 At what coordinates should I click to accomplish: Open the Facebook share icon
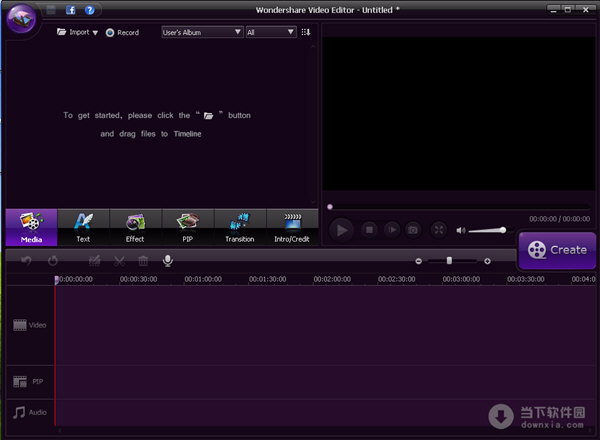click(71, 10)
